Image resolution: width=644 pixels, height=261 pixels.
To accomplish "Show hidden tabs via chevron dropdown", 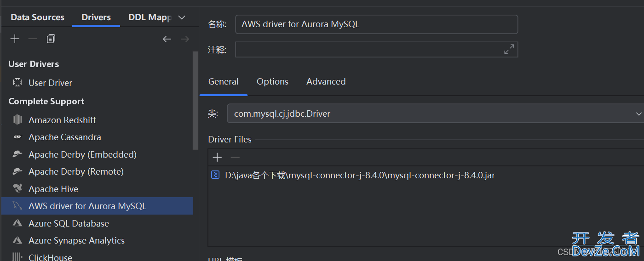I will (182, 17).
